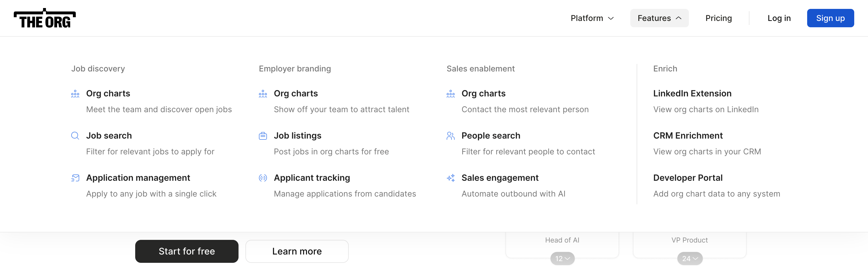Click Org charts icon under Sales enablement
This screenshot has height=272, width=868.
coord(451,94)
